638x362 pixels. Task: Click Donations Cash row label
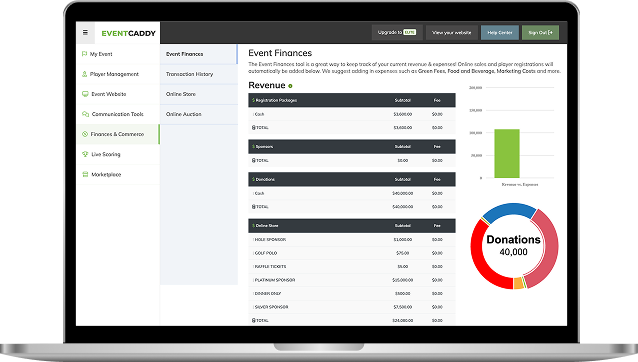[x=259, y=193]
